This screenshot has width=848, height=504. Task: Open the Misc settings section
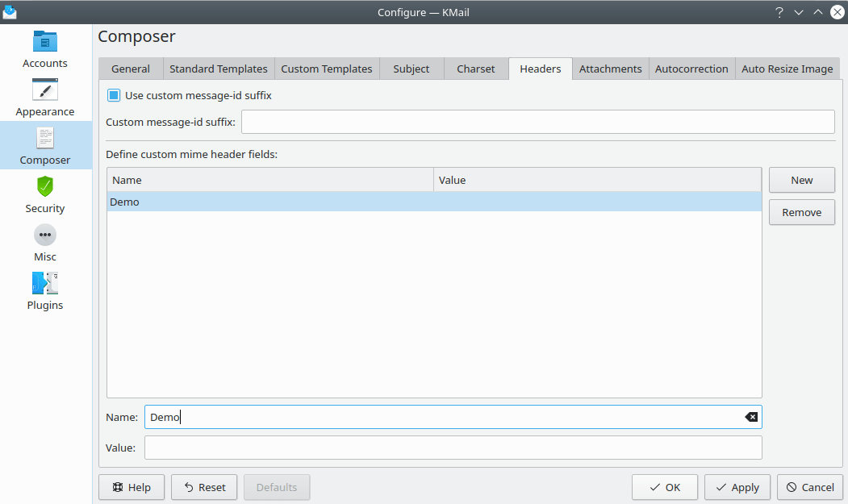click(x=45, y=243)
